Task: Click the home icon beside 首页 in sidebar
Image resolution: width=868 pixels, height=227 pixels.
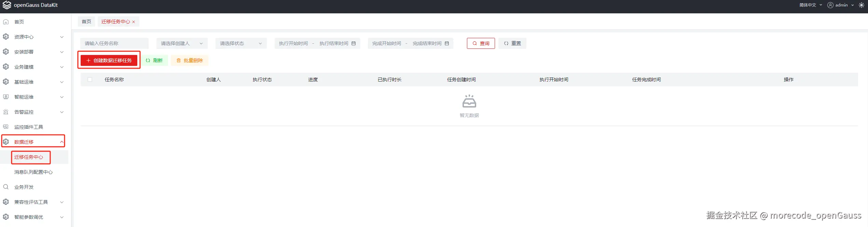Action: pyautogui.click(x=6, y=22)
